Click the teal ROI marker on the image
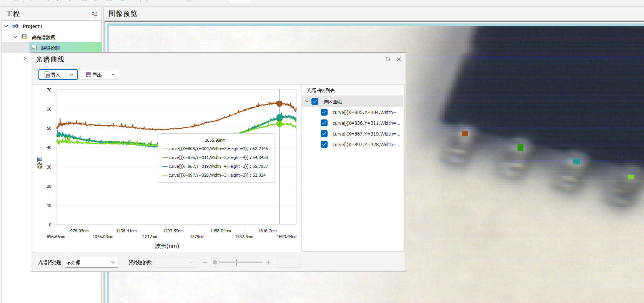The width and height of the screenshot is (644, 303). coord(576,161)
